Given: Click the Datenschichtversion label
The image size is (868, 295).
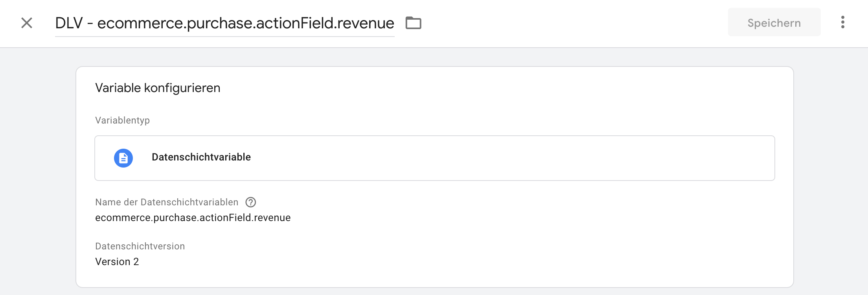Looking at the screenshot, I should (x=140, y=246).
